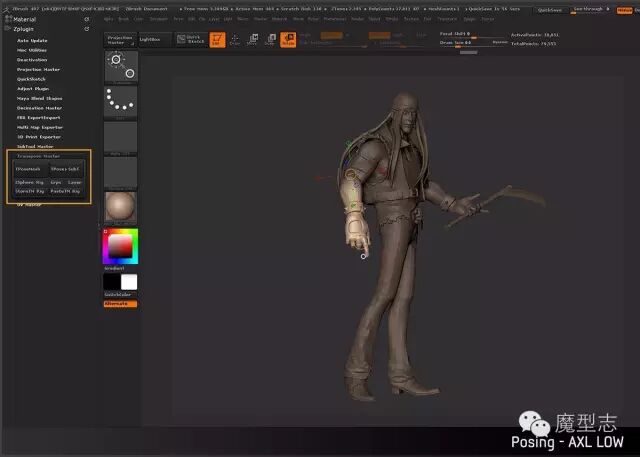Expand the Misc Utilities section
The height and width of the screenshot is (457, 640).
[32, 50]
